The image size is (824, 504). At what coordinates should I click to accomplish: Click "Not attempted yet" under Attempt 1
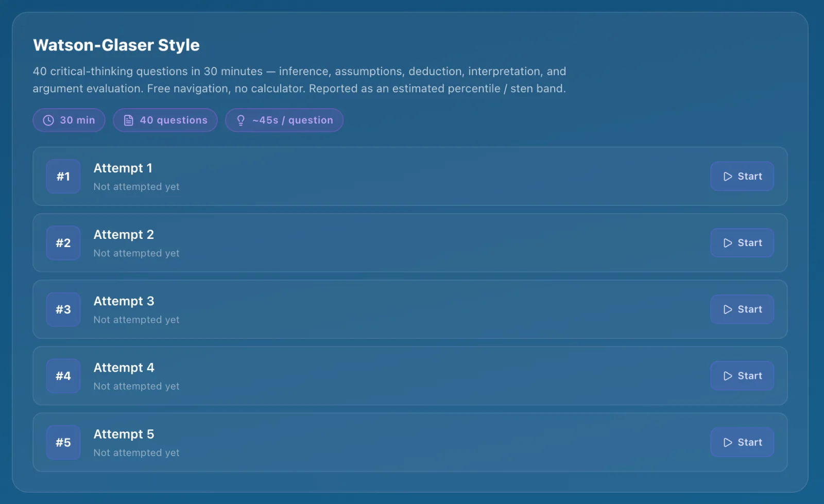pos(136,187)
